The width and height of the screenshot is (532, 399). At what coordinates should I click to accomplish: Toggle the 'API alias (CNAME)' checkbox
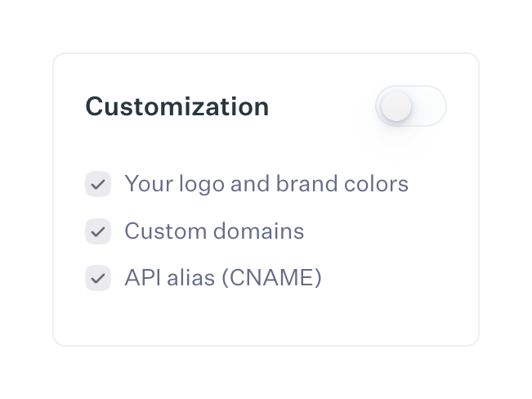pos(98,278)
